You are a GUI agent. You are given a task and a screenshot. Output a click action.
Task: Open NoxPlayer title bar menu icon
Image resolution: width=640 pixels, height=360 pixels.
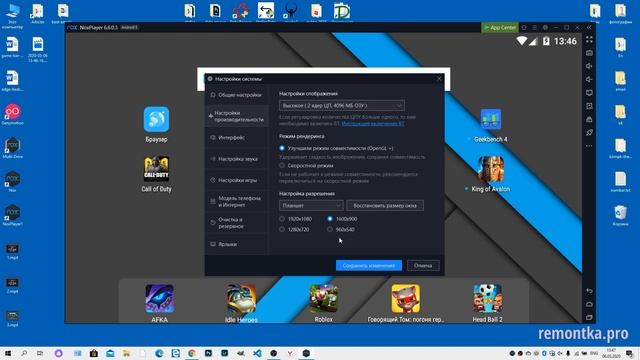[x=534, y=27]
